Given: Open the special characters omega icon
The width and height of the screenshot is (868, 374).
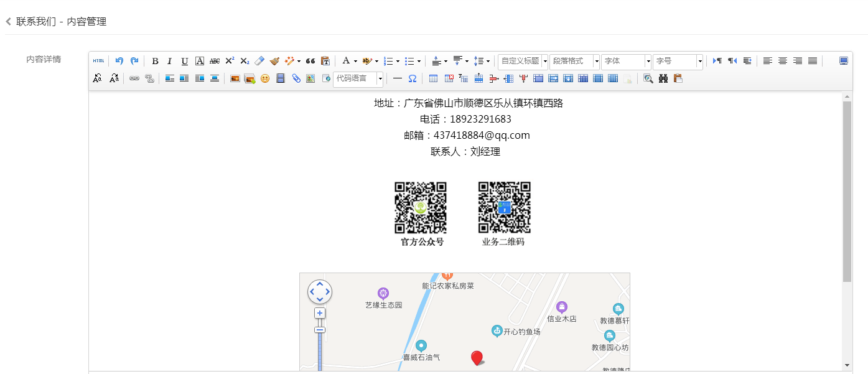Looking at the screenshot, I should [412, 78].
